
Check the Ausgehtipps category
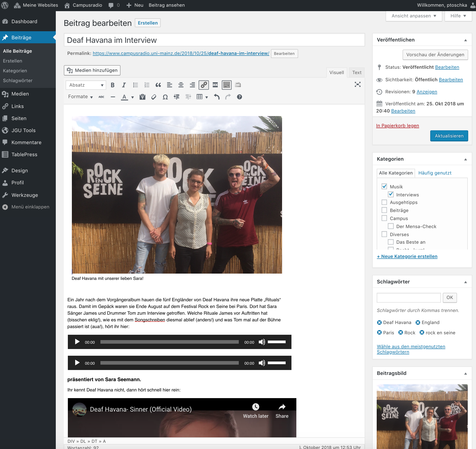tap(384, 202)
